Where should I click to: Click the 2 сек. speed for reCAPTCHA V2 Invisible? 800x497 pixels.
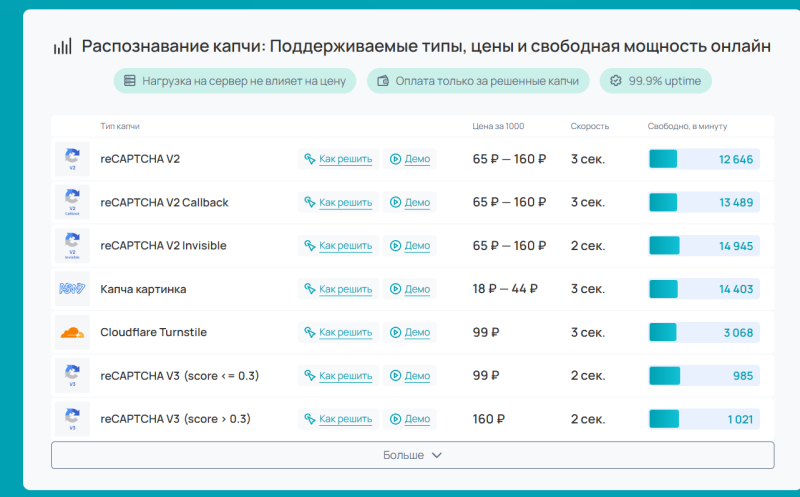(x=588, y=246)
